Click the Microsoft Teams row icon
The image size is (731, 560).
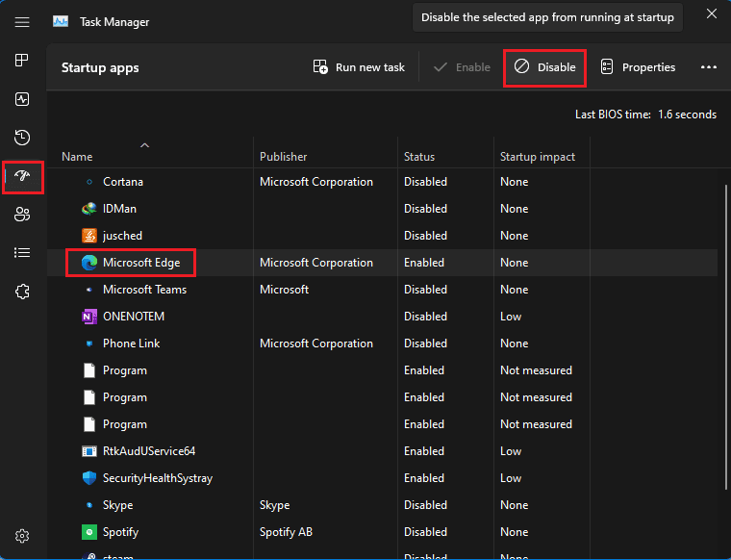tap(89, 290)
